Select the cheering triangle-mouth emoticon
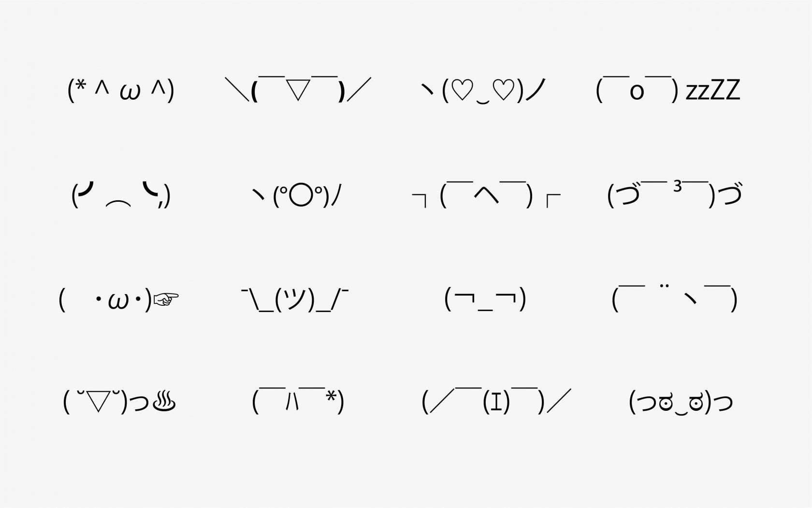The height and width of the screenshot is (508, 812). coord(298,89)
